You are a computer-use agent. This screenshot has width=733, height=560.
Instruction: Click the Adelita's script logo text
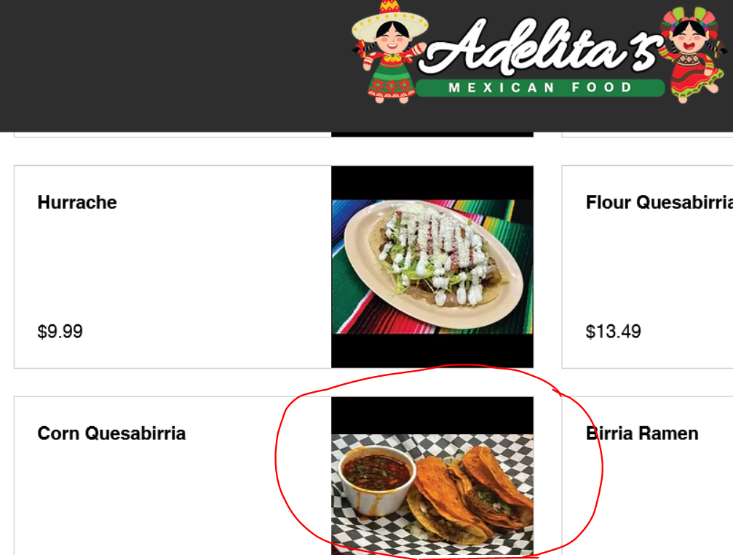[x=542, y=47]
